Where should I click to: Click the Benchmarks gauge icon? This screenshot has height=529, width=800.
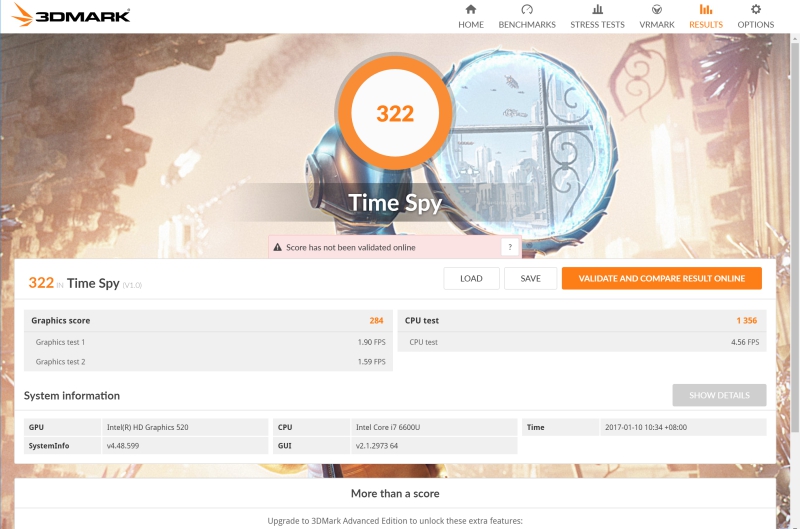[x=527, y=9]
